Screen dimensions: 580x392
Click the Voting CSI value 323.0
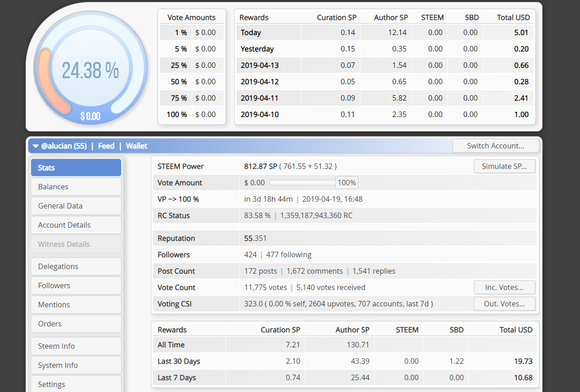(253, 304)
